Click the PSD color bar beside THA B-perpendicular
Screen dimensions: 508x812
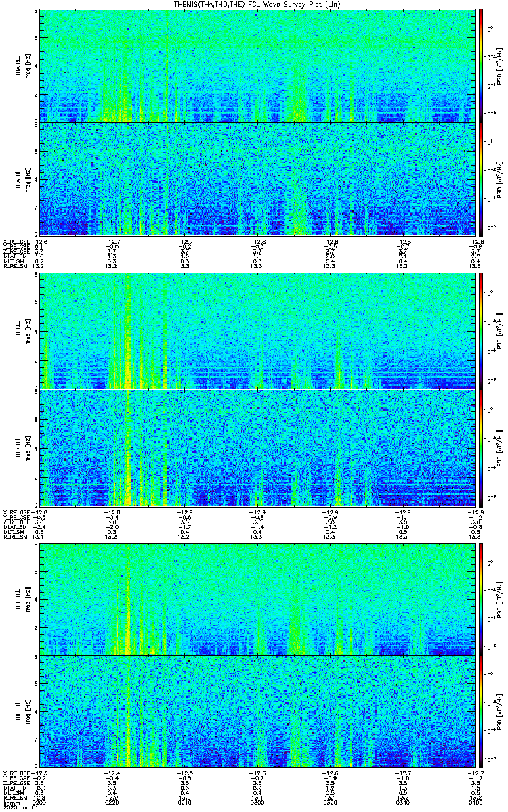[x=482, y=66]
